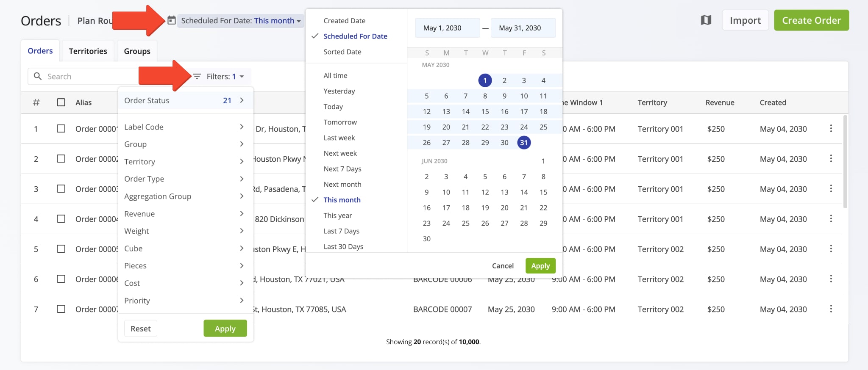Click the Create Order button
868x370 pixels.
click(811, 20)
